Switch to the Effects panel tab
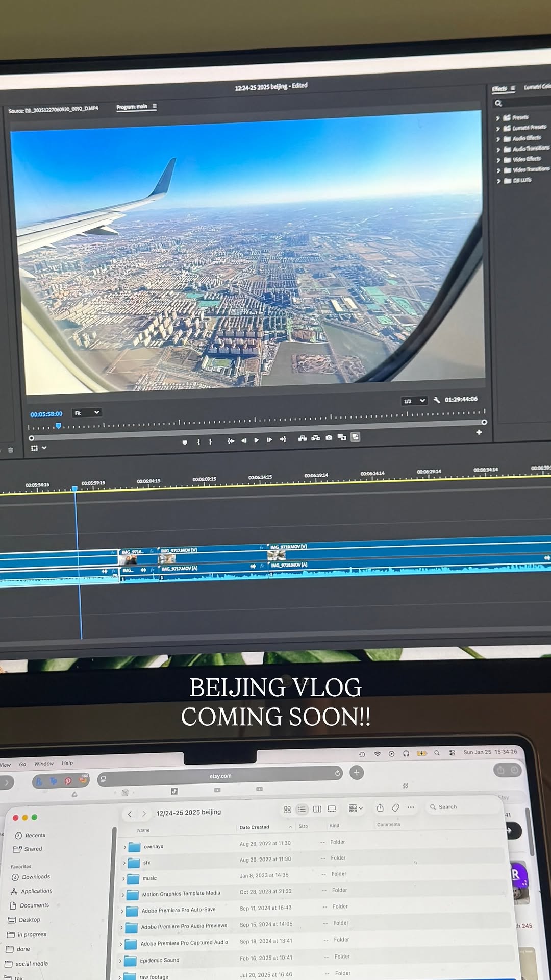The width and height of the screenshot is (551, 980). coord(499,89)
